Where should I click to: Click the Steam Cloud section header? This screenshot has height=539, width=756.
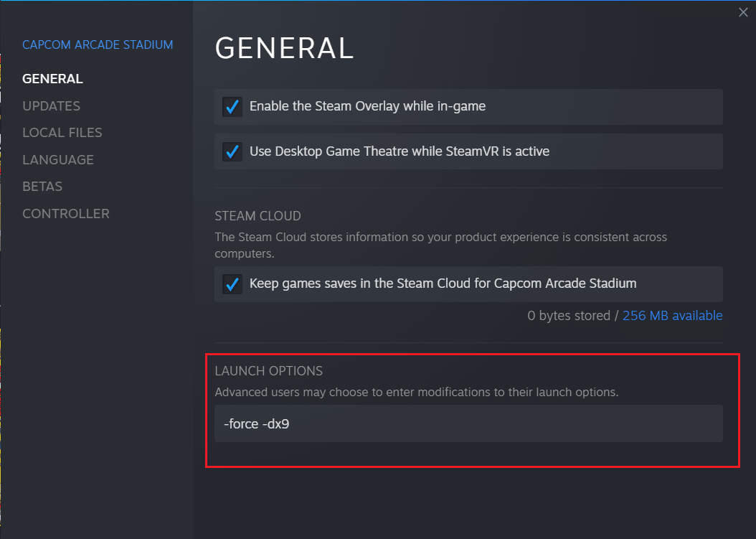tap(257, 216)
